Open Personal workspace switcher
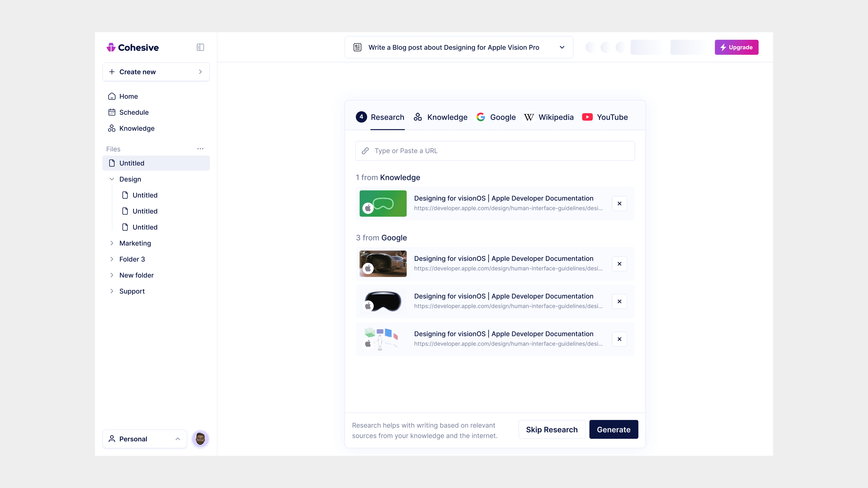Screen dimensions: 868x488 145,439
